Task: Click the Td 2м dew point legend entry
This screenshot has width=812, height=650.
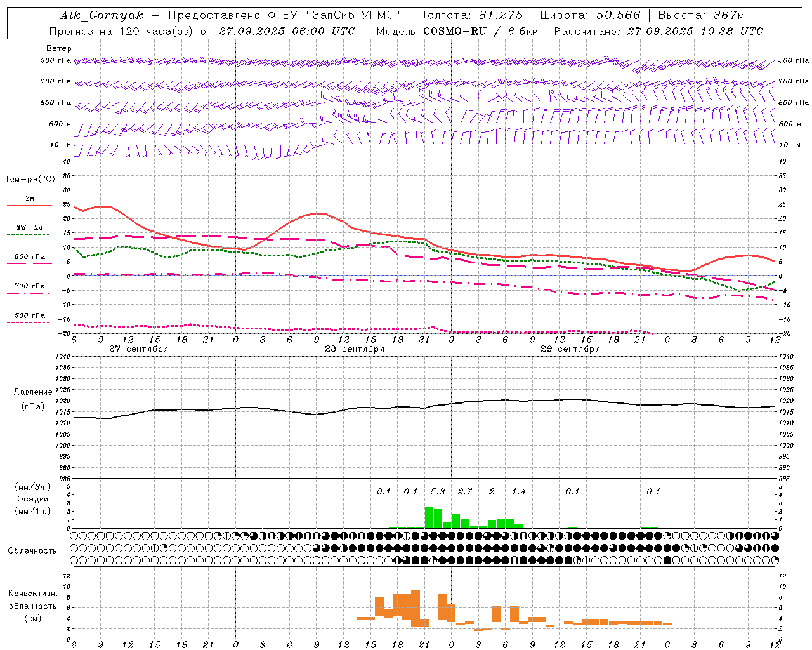Action: 30,227
